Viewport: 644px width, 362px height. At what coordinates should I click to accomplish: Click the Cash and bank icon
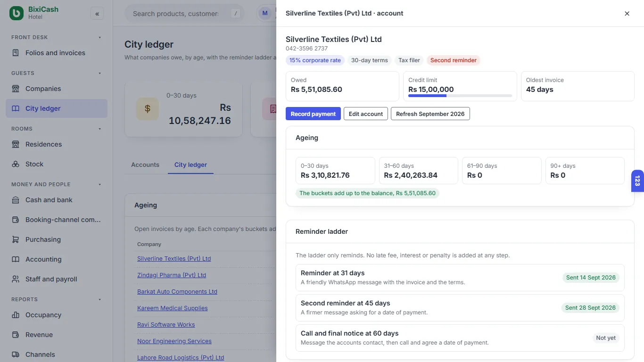pyautogui.click(x=16, y=200)
